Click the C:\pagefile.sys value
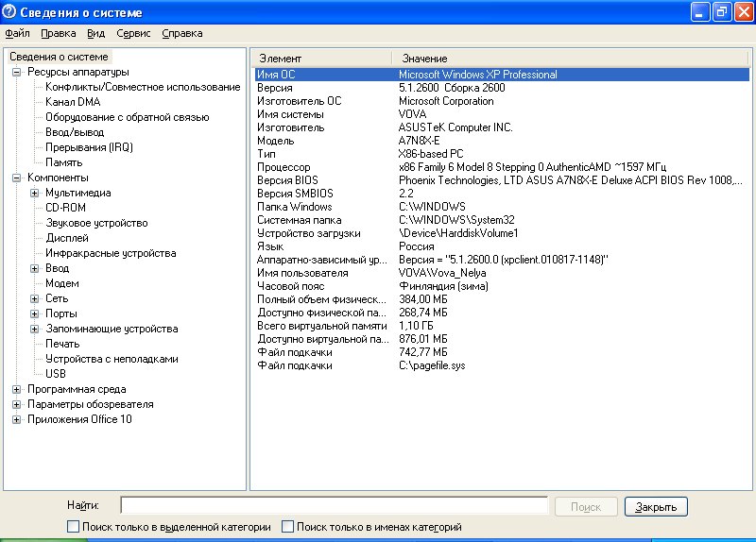Image resolution: width=756 pixels, height=542 pixels. click(432, 365)
